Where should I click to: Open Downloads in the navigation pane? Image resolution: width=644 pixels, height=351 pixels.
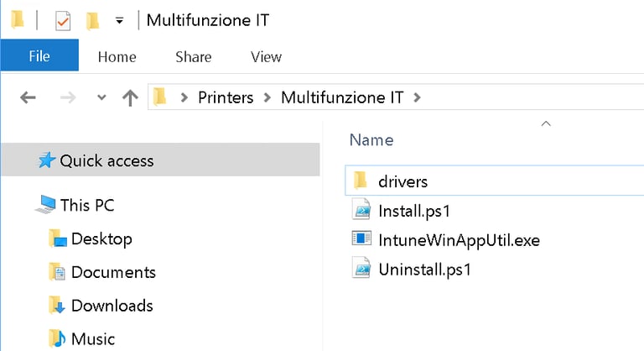112,306
